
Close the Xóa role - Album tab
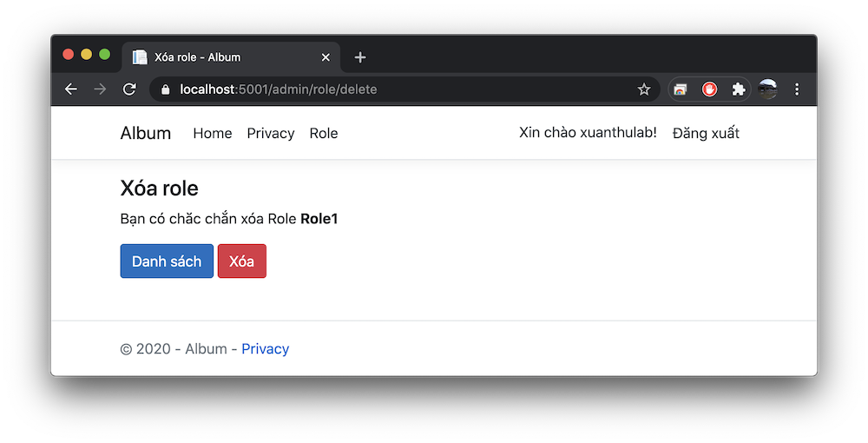pyautogui.click(x=325, y=57)
